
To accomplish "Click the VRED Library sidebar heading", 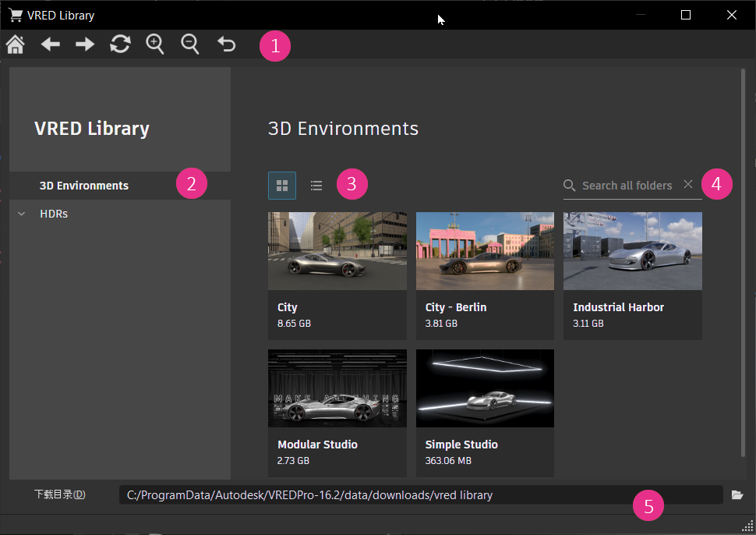I will (x=92, y=129).
